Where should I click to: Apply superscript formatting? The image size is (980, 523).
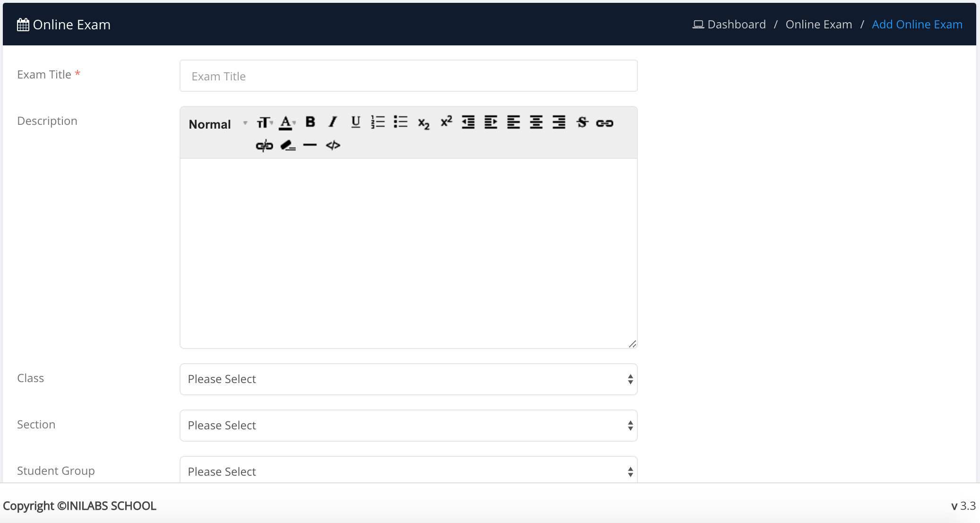pyautogui.click(x=446, y=122)
